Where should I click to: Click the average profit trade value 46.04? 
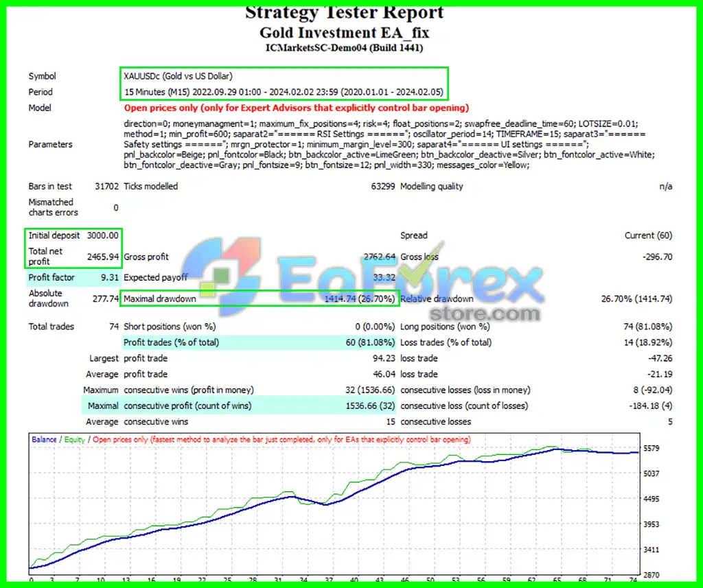[384, 374]
